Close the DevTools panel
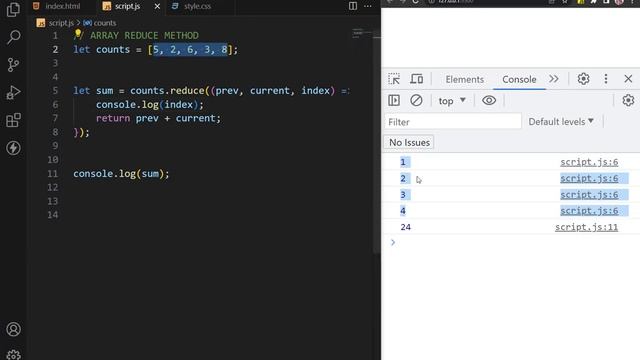 pyautogui.click(x=628, y=79)
